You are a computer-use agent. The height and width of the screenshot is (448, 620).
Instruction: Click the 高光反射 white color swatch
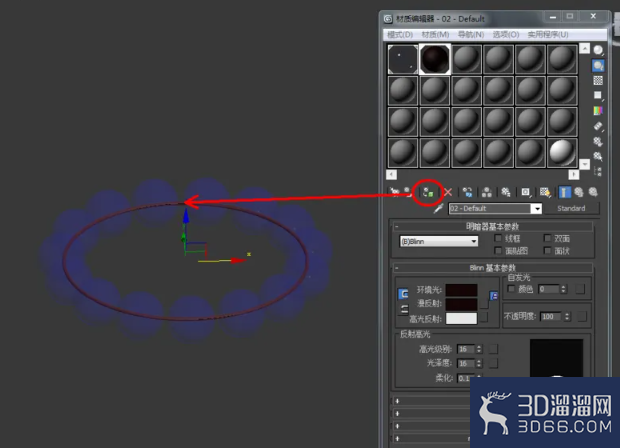click(461, 318)
